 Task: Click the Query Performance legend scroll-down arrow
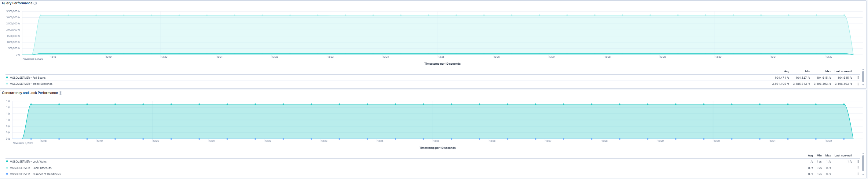click(x=863, y=85)
